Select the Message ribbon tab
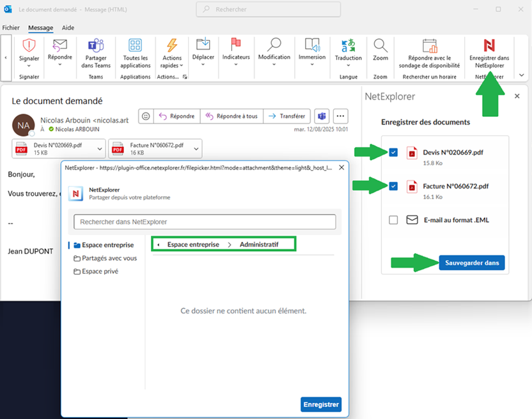 pyautogui.click(x=40, y=28)
